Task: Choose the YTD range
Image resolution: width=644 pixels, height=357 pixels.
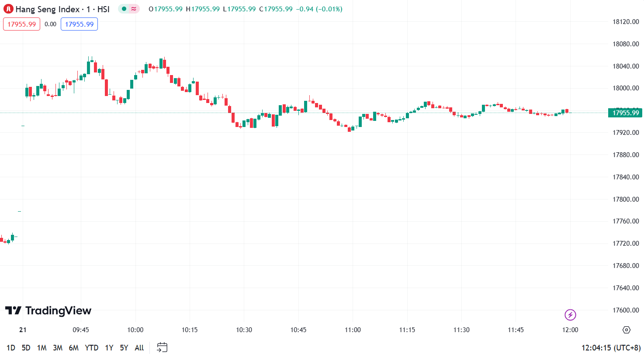Action: tap(91, 348)
